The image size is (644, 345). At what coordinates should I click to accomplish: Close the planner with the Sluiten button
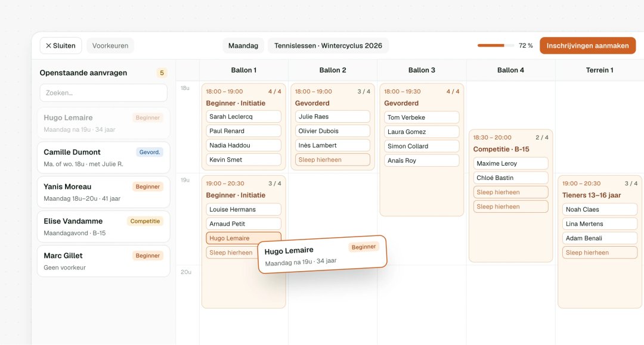(61, 45)
